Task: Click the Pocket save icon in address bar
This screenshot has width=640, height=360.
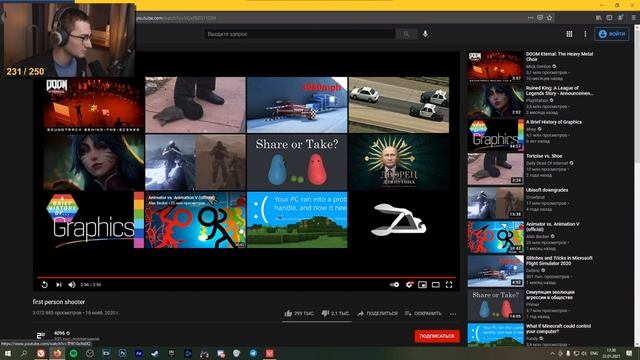Action: point(540,18)
